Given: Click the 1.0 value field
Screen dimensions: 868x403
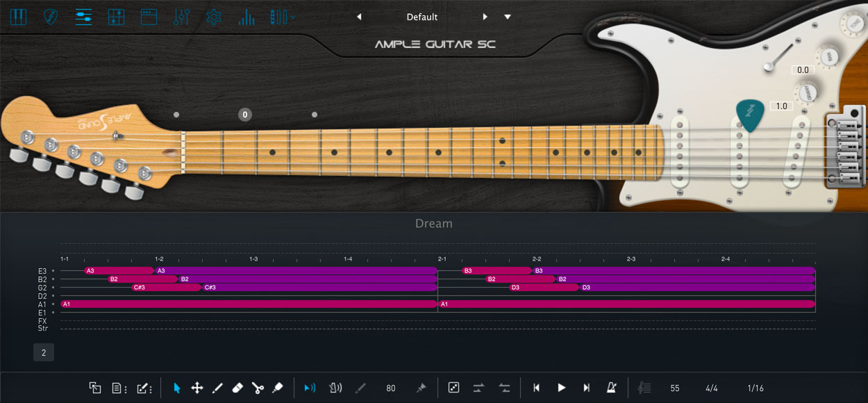Looking at the screenshot, I should (781, 106).
